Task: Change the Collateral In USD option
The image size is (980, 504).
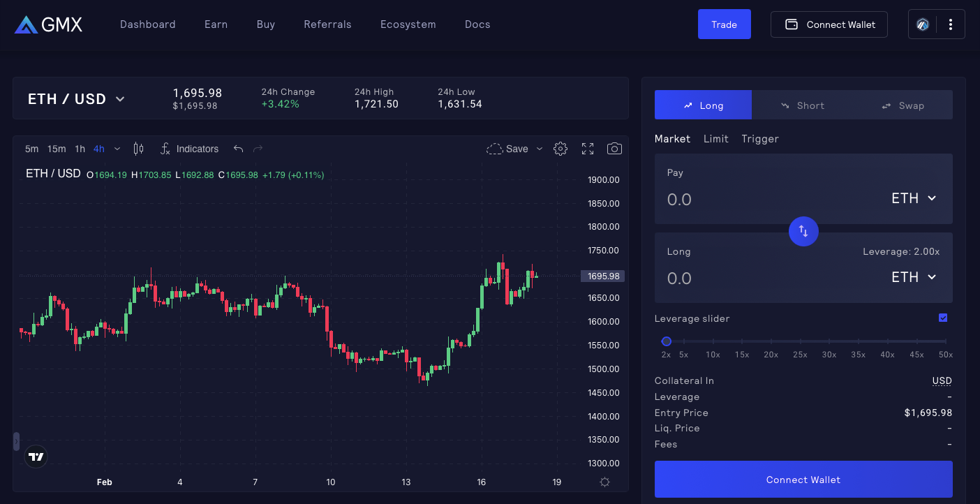Action: 942,381
